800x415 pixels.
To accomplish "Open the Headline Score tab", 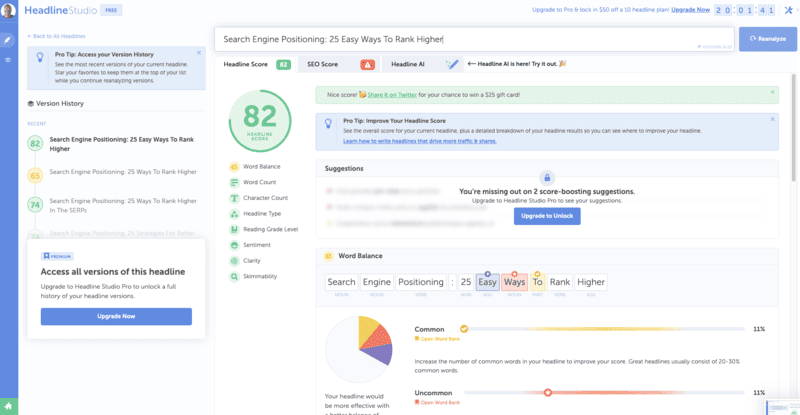I will (x=257, y=64).
